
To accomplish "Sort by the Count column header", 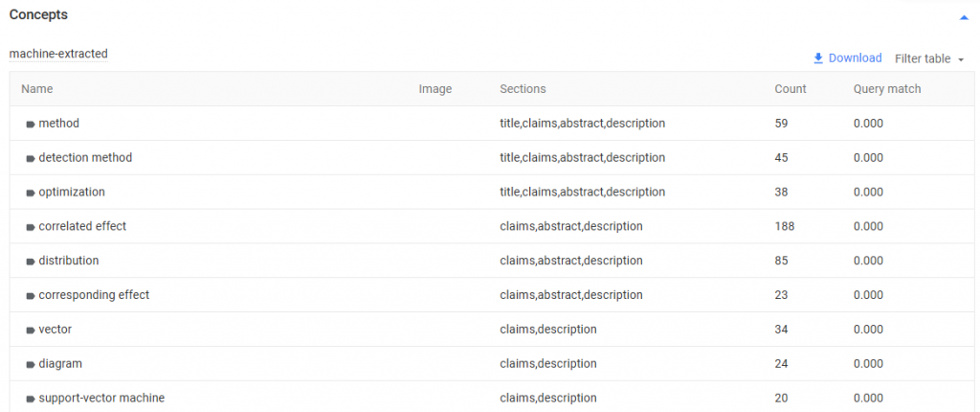I will point(791,89).
